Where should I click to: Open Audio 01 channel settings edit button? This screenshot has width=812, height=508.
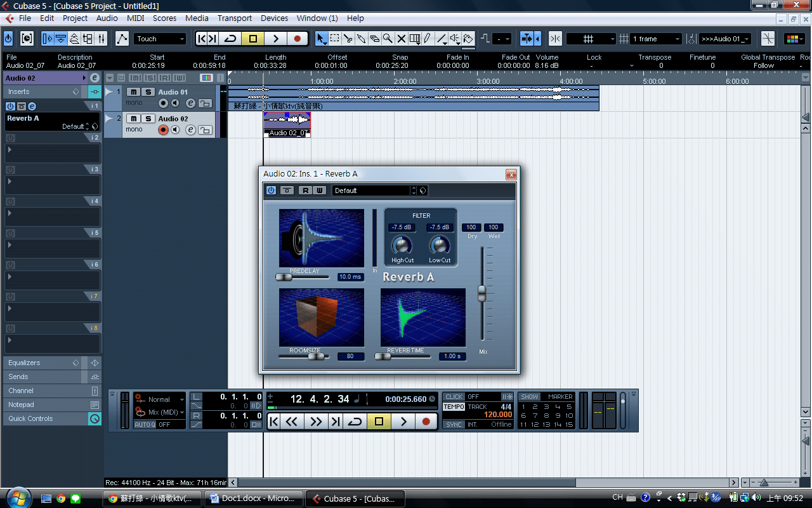(x=190, y=104)
